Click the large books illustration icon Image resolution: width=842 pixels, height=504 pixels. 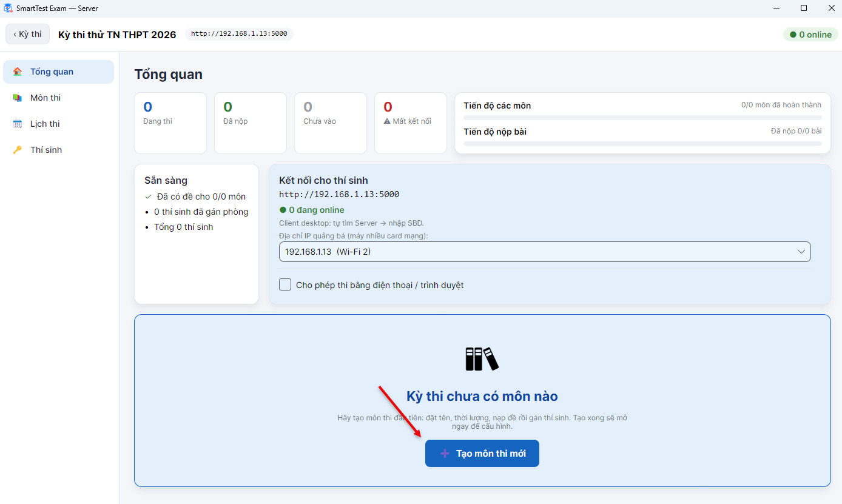click(482, 358)
